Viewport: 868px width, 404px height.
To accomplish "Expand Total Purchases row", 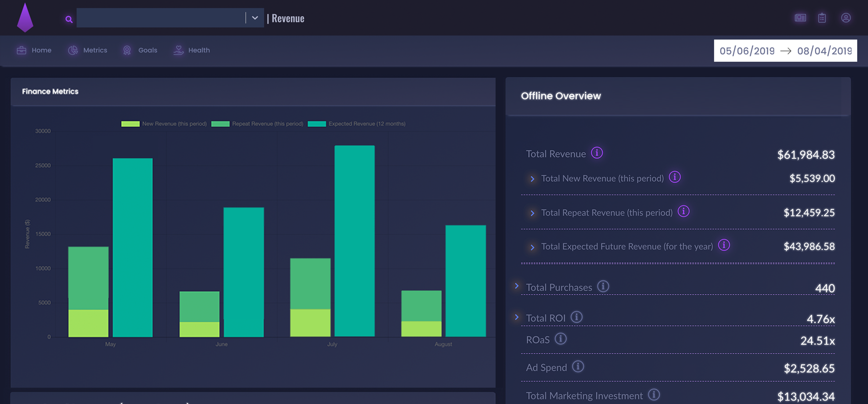I will pos(516,286).
